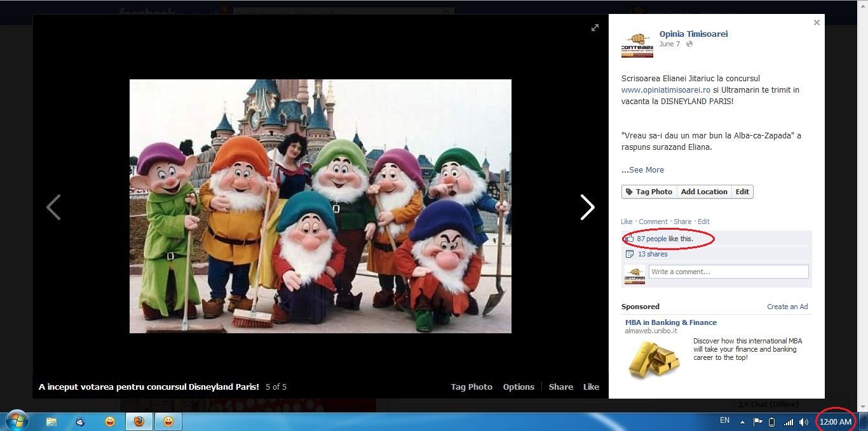Image resolution: width=868 pixels, height=431 pixels.
Task: Click the Comment link under the caption
Action: (653, 222)
